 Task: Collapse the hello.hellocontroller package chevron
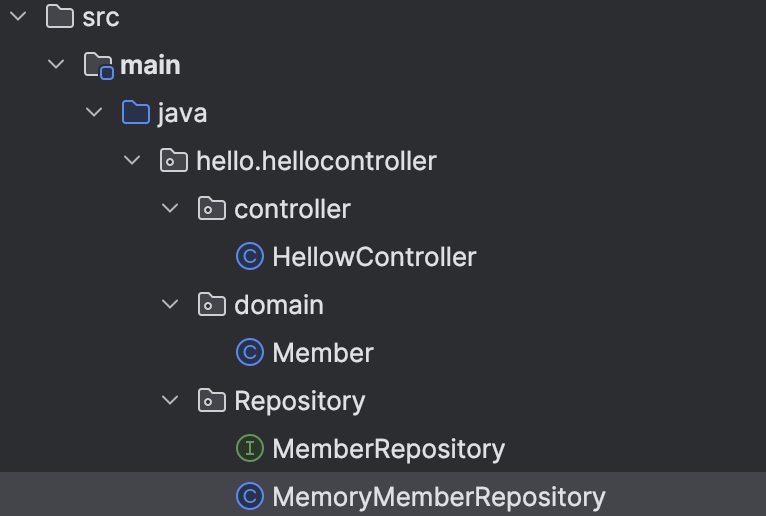pos(132,160)
